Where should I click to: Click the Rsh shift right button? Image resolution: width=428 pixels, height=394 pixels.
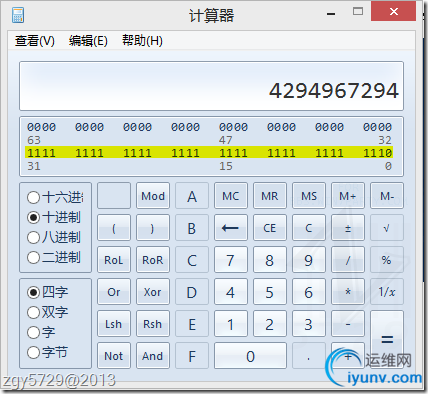(x=153, y=324)
